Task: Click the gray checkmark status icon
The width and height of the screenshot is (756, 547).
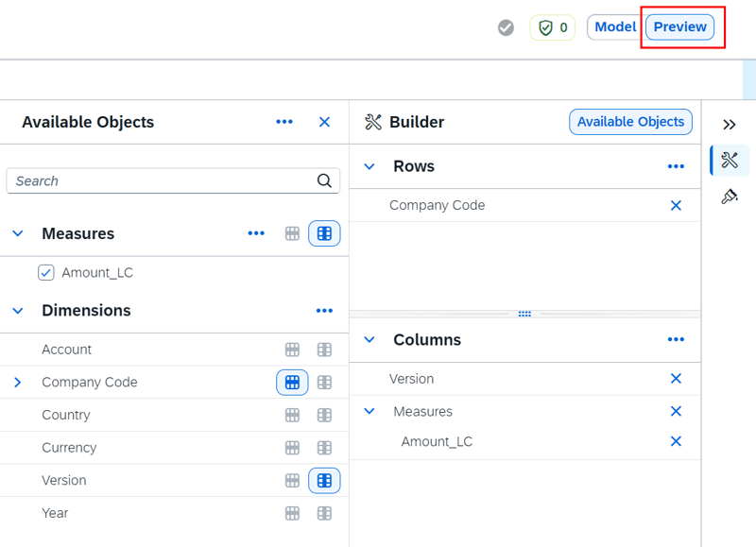Action: tap(506, 27)
